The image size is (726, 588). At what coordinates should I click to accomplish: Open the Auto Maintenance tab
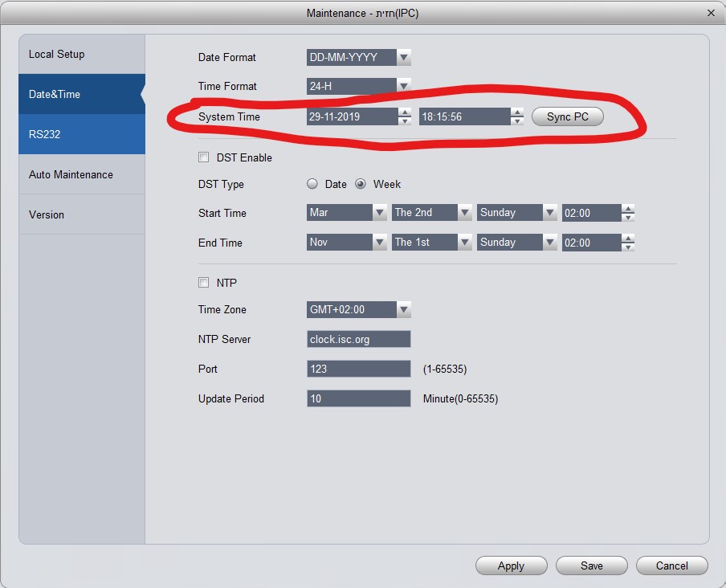click(x=82, y=174)
